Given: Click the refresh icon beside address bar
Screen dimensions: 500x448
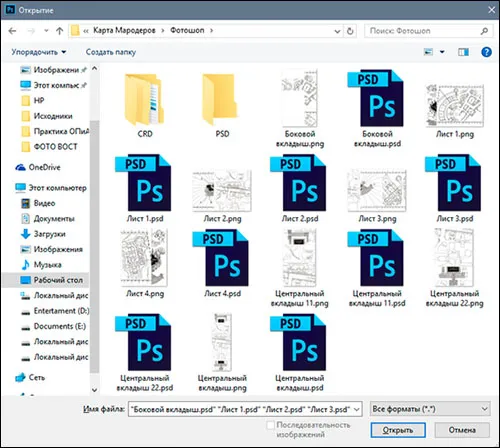Looking at the screenshot, I should click(x=350, y=31).
